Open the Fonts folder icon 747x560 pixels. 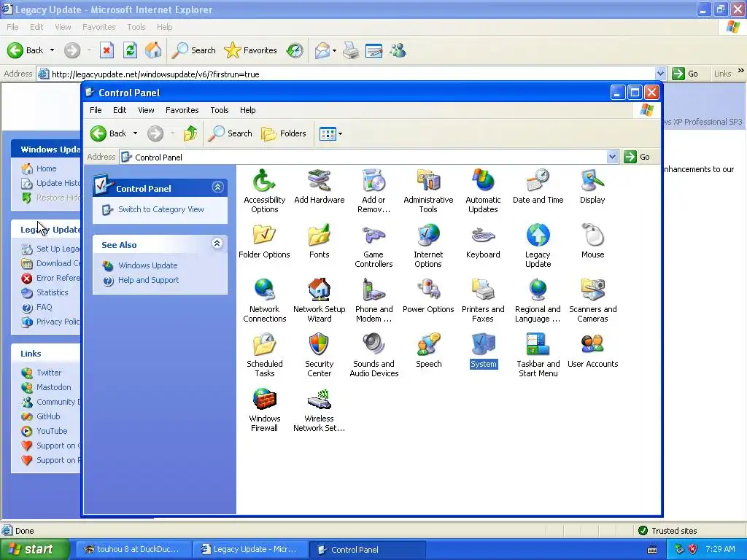pos(320,241)
